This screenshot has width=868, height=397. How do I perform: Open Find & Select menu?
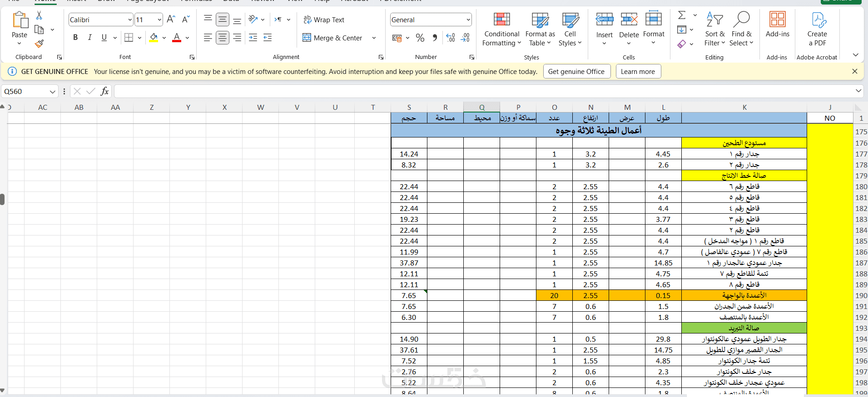741,29
